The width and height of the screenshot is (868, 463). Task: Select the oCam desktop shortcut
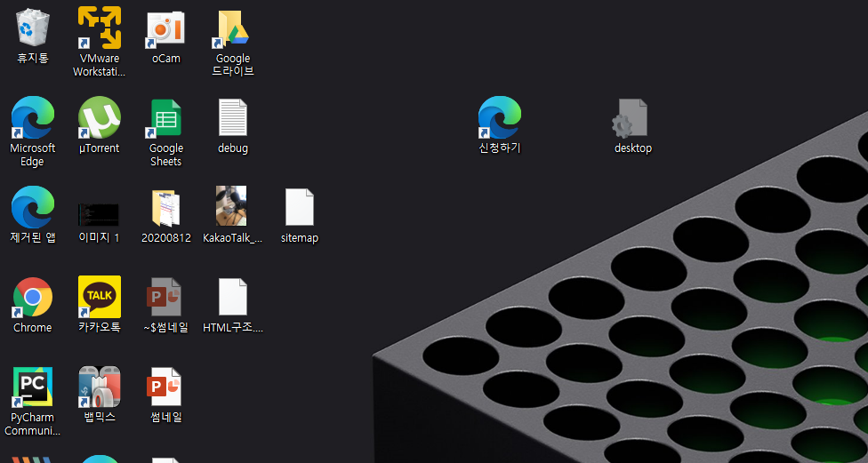point(165,28)
